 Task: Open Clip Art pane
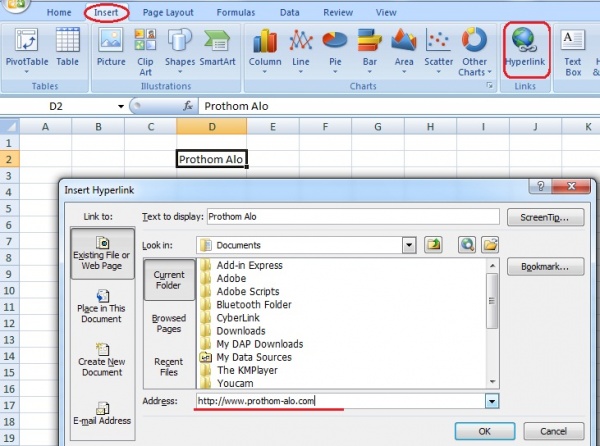[x=145, y=52]
